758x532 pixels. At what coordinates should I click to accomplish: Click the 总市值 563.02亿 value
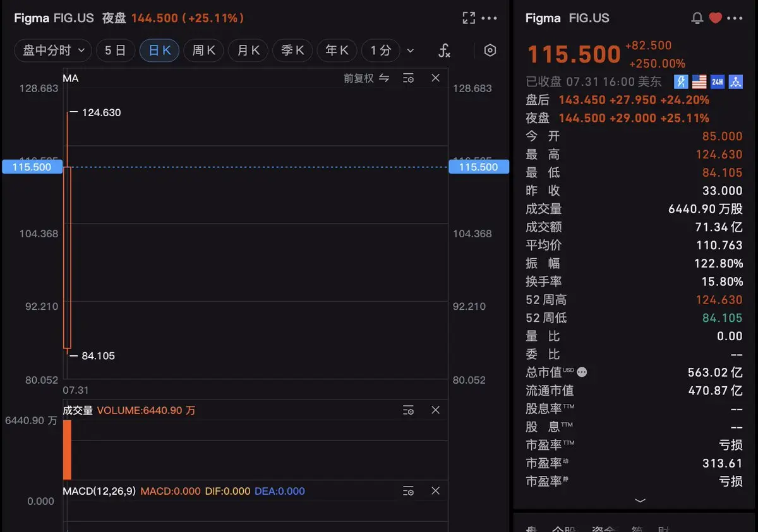pyautogui.click(x=716, y=372)
